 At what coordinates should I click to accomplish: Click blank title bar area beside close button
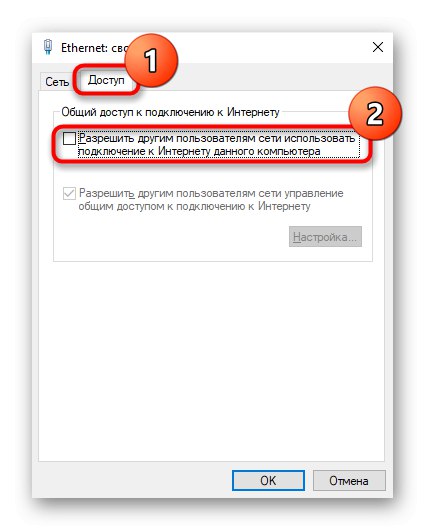point(270,47)
